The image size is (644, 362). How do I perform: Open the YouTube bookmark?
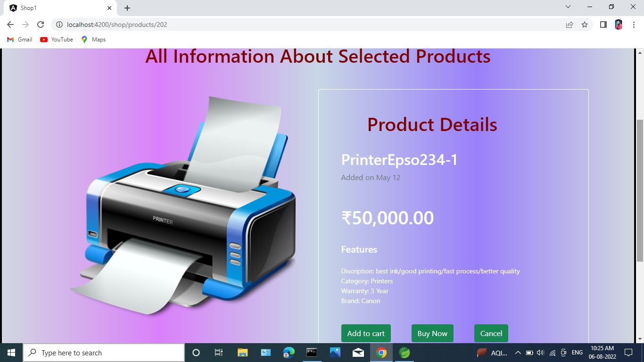click(57, 40)
